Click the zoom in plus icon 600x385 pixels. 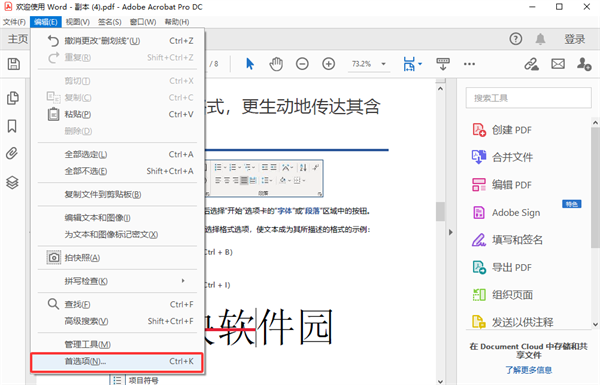coord(329,64)
